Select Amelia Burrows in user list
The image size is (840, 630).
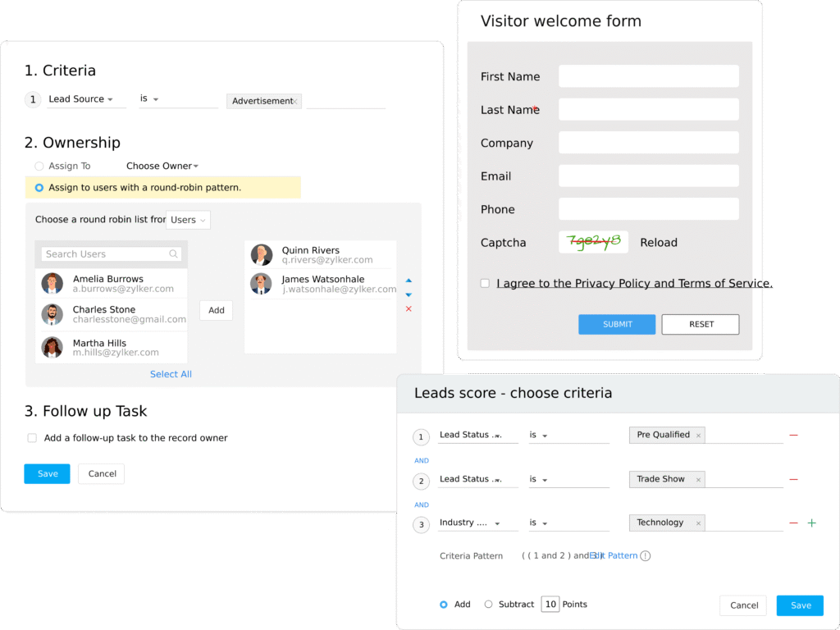pos(112,283)
